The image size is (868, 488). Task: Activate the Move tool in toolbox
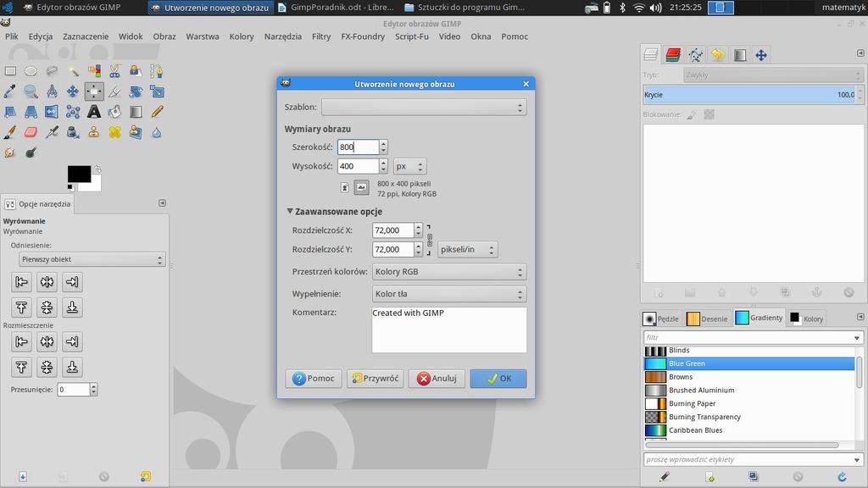(73, 91)
